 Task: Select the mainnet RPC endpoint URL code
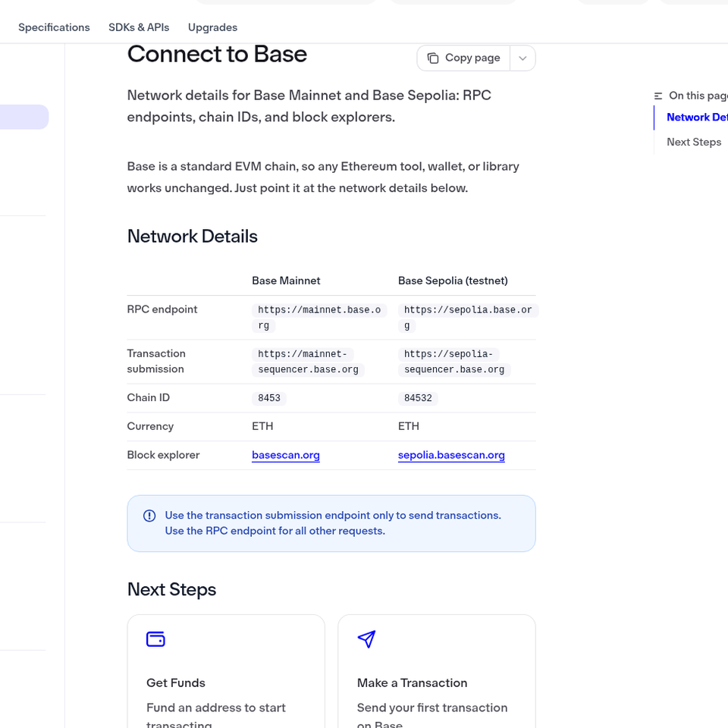coord(319,318)
